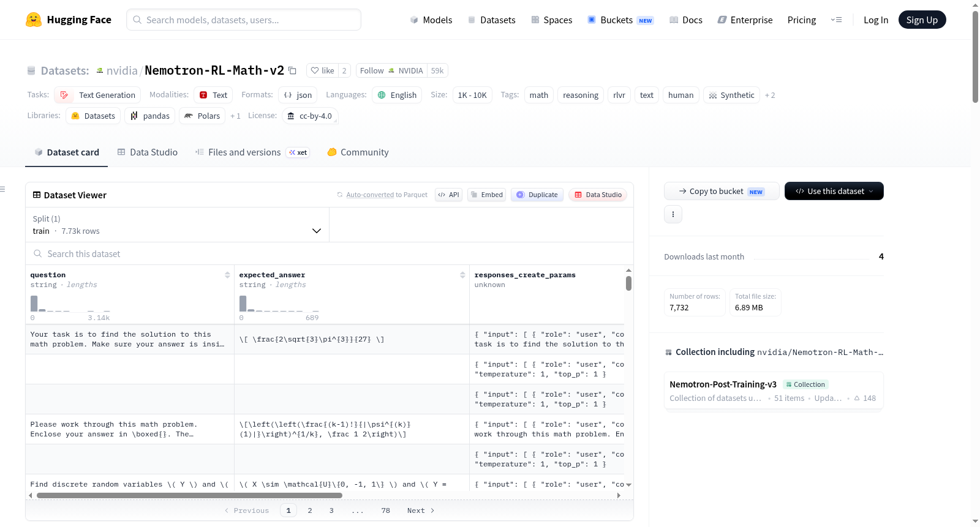Image resolution: width=980 pixels, height=527 pixels.
Task: Follow the NVIDIA organization
Action: coord(391,70)
